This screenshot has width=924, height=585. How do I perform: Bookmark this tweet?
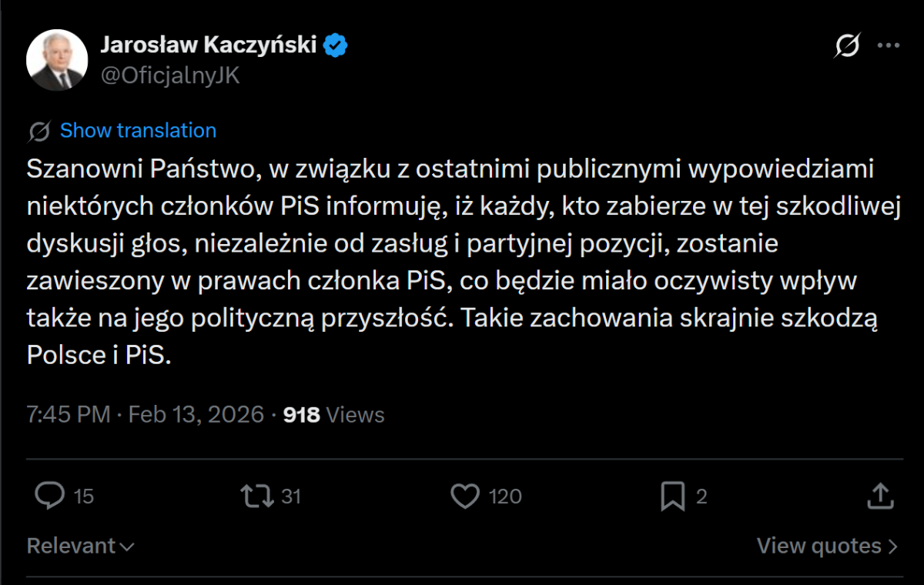pos(674,496)
